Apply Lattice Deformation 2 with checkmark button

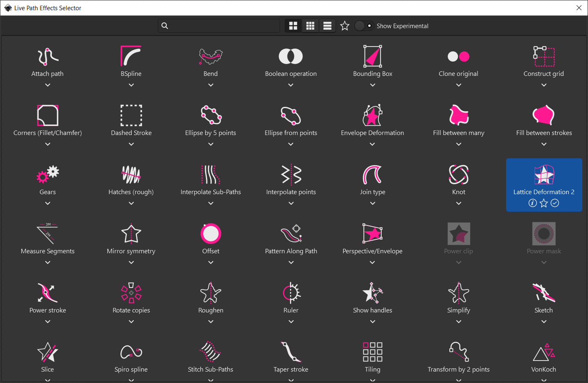tap(555, 203)
